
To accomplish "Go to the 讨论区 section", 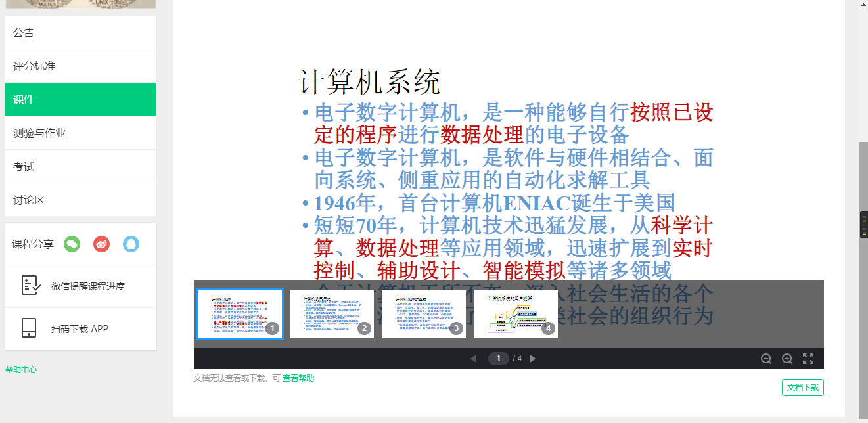I will (27, 199).
